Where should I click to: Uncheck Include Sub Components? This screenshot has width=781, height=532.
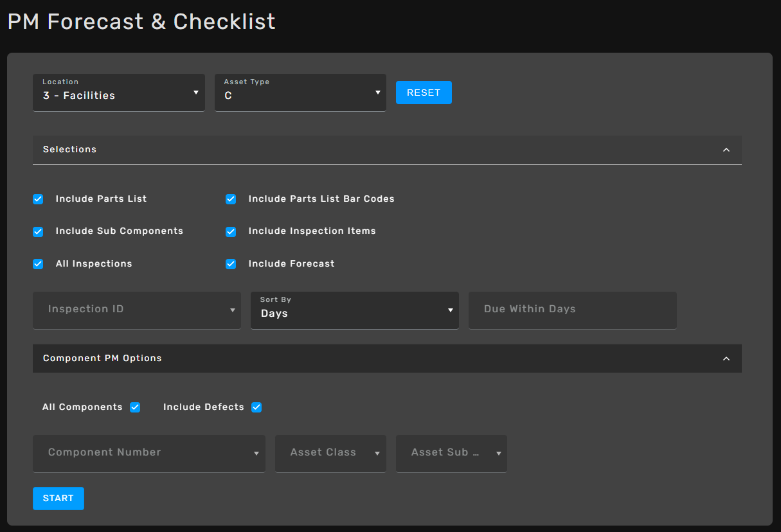(38, 231)
